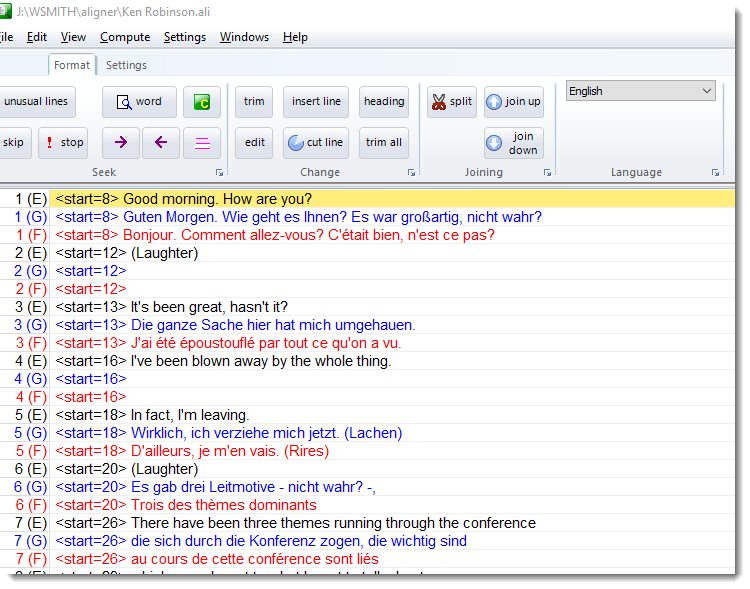The height and width of the screenshot is (589, 750).
Task: Click the heading button
Action: 384,102
